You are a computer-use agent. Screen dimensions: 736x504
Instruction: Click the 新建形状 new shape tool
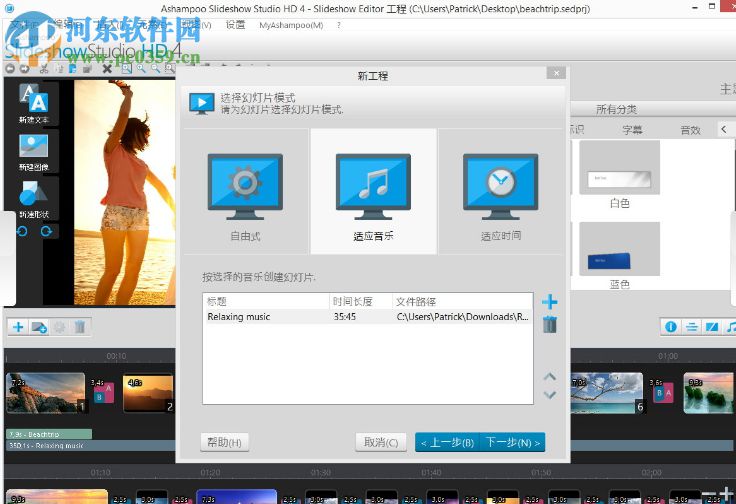(33, 200)
